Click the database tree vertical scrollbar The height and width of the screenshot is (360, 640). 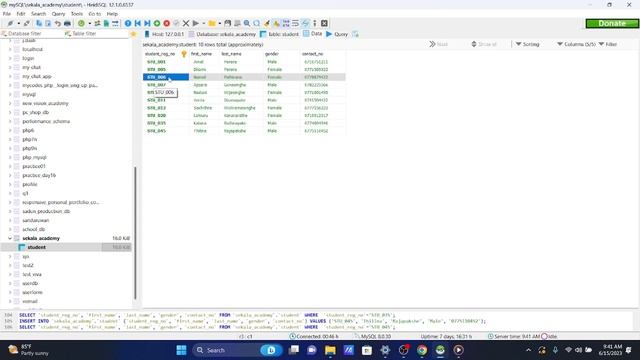(x=135, y=233)
